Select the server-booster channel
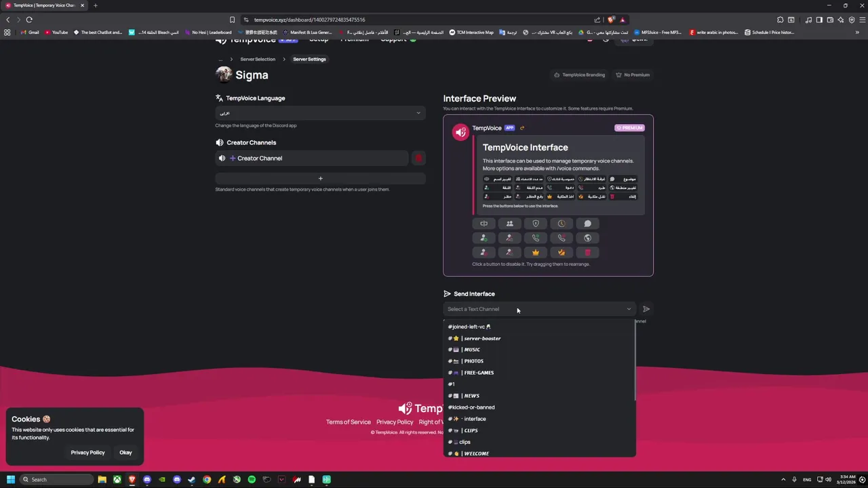 [539, 338]
